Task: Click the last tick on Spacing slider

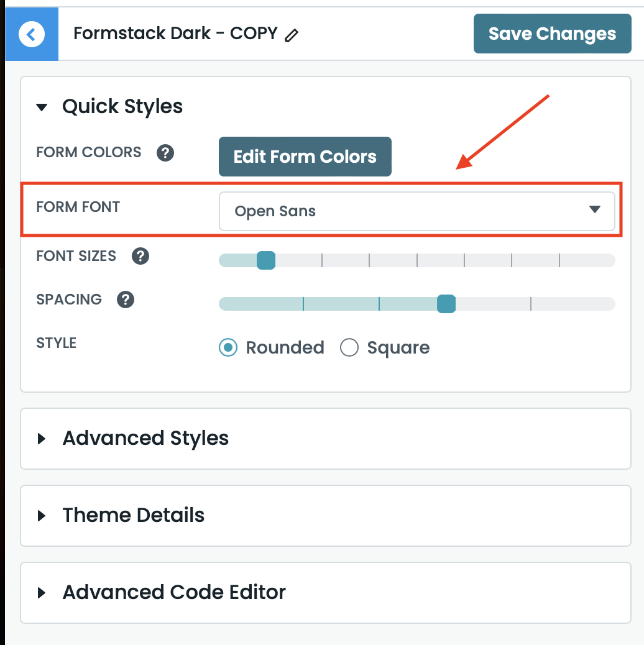Action: pyautogui.click(x=531, y=304)
